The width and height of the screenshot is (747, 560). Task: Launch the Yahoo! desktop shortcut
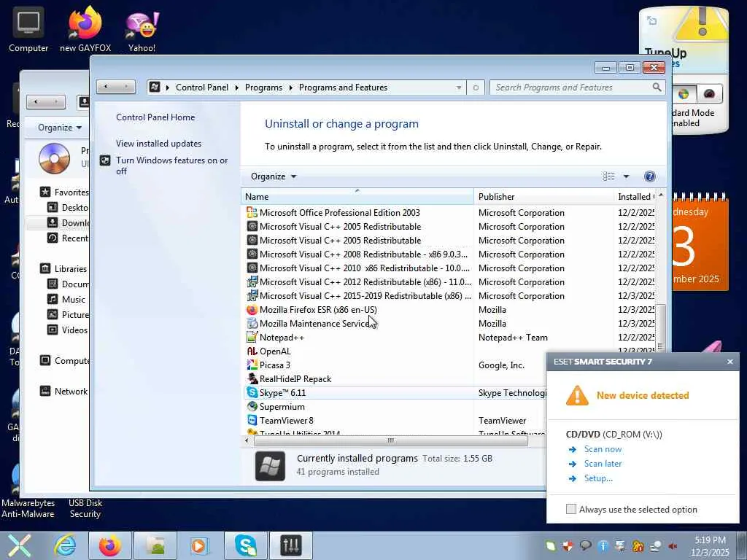142,29
